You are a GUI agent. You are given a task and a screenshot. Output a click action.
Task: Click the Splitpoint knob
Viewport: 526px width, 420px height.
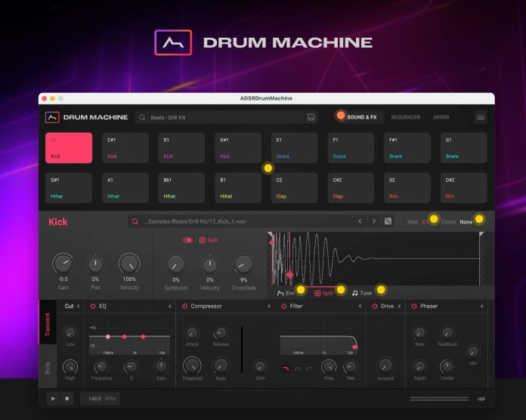point(176,264)
